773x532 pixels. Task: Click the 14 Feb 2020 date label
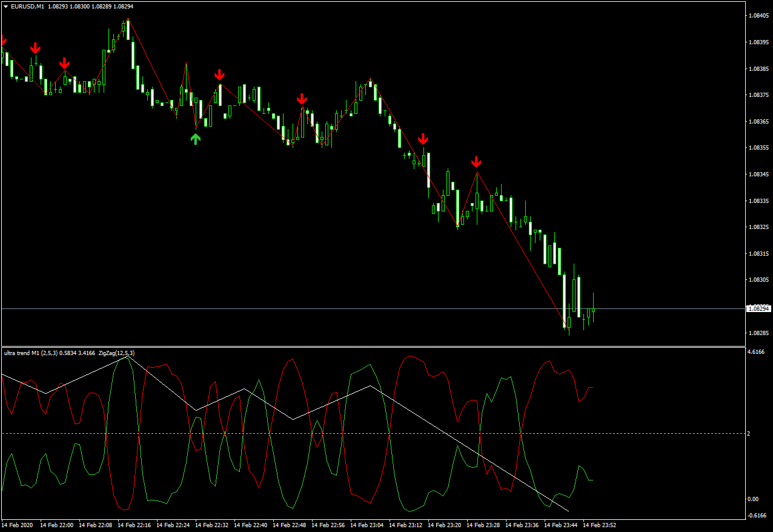point(16,525)
